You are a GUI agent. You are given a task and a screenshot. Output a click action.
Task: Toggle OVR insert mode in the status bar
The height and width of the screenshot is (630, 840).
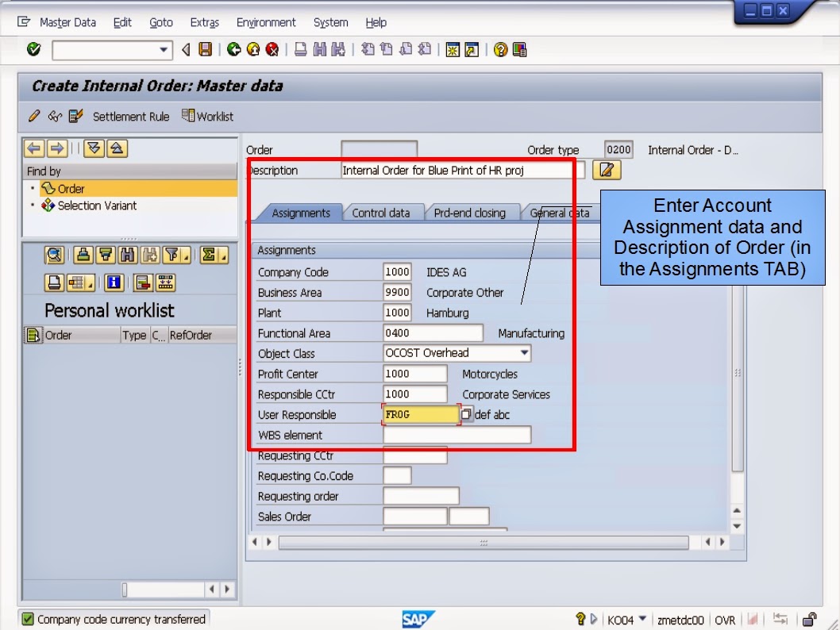pos(724,620)
